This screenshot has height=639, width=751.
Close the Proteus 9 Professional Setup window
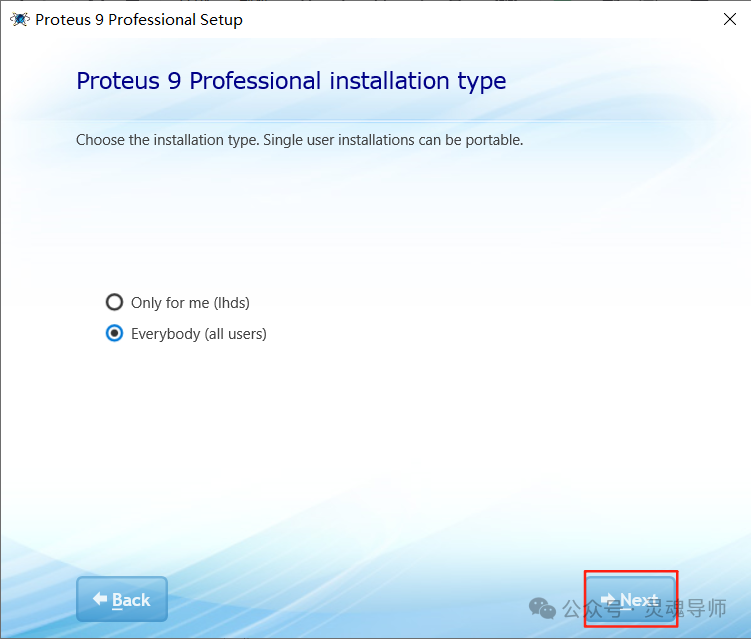pos(729,19)
